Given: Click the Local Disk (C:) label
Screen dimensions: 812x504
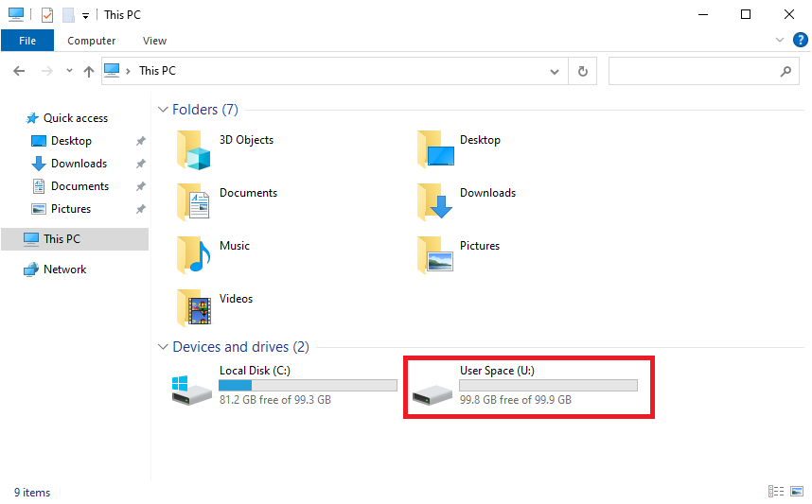Looking at the screenshot, I should click(255, 371).
